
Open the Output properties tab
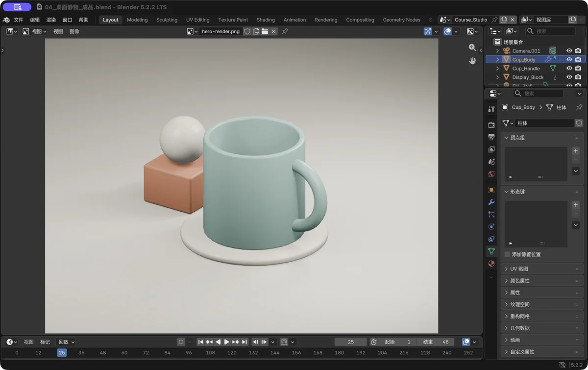[491, 137]
